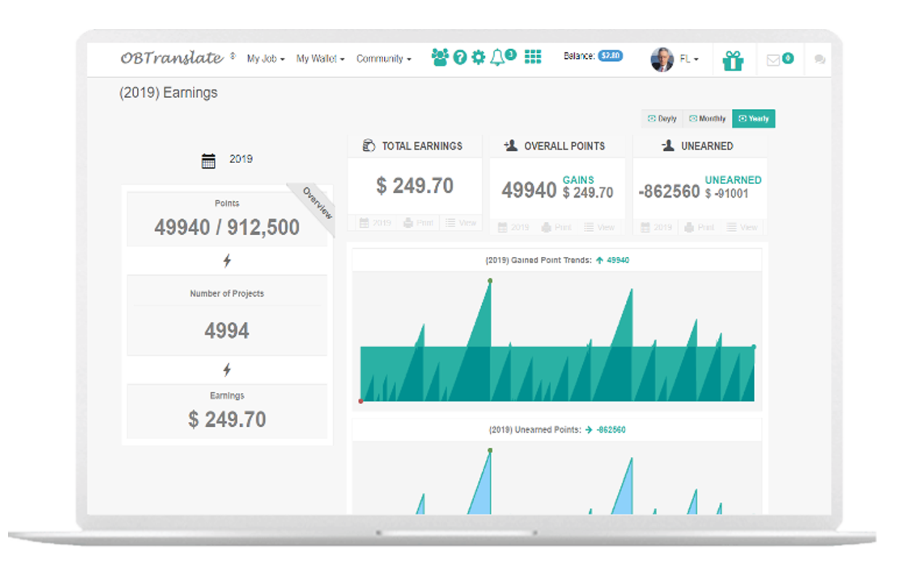924x577 pixels.
Task: Click the remove-user icon in Unearned header
Action: 668,145
